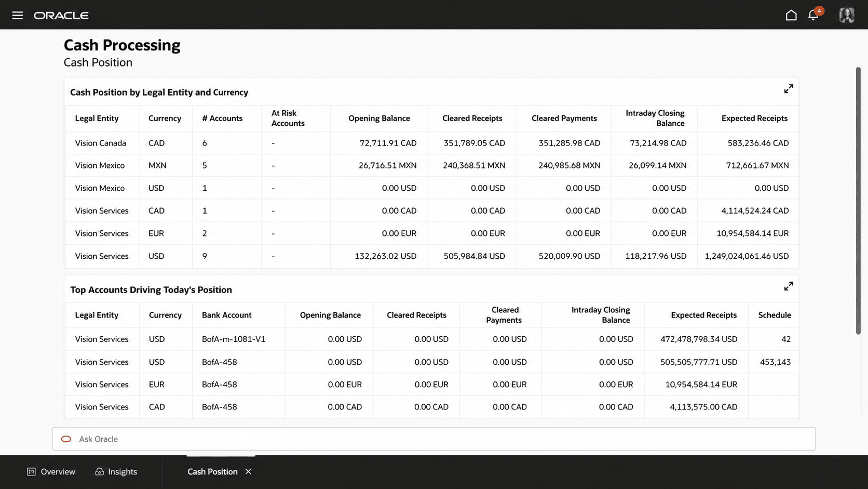Select the Vision Canada row entity cell
Image resolution: width=868 pixels, height=489 pixels.
pyautogui.click(x=100, y=143)
